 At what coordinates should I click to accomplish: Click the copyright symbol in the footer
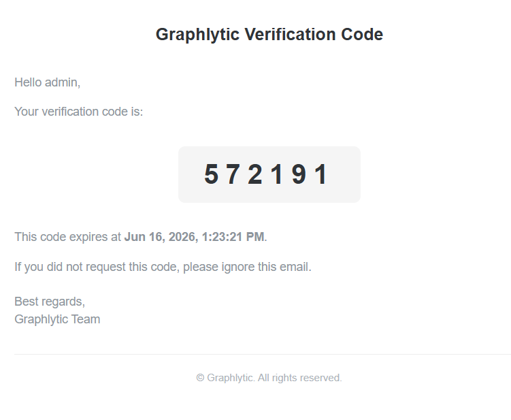pos(200,378)
